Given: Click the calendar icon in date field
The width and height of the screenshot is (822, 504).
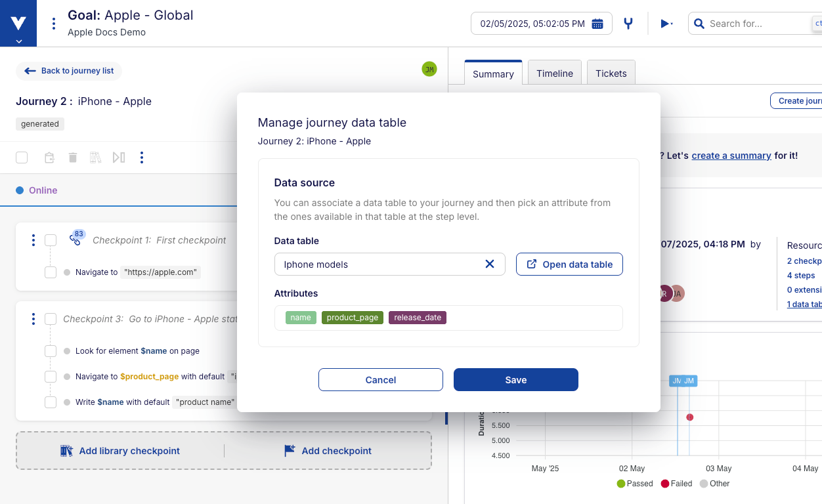Looking at the screenshot, I should click(597, 24).
